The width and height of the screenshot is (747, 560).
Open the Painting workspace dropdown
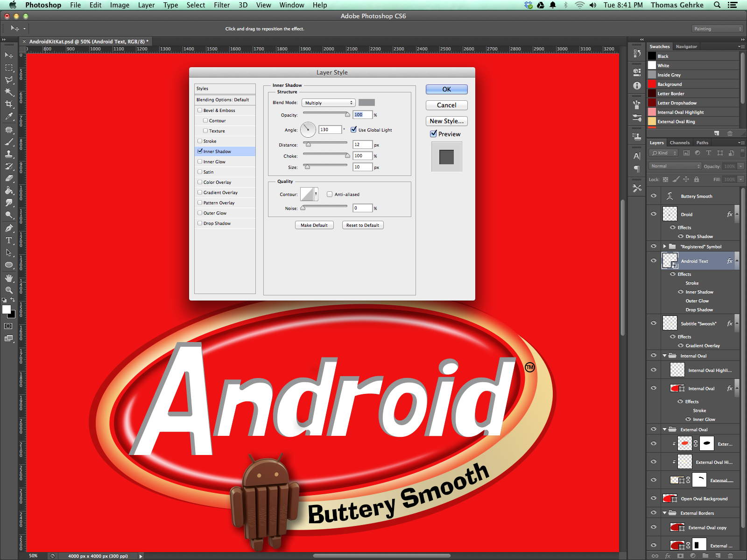717,29
